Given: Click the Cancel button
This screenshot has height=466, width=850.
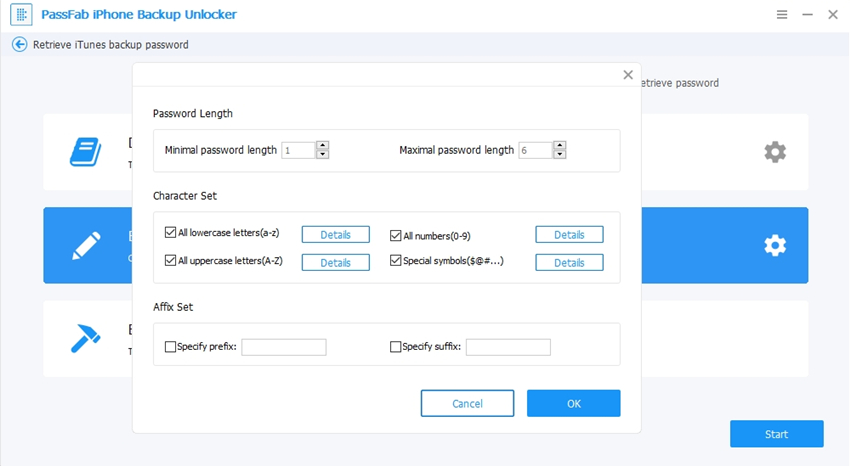Looking at the screenshot, I should click(x=467, y=403).
